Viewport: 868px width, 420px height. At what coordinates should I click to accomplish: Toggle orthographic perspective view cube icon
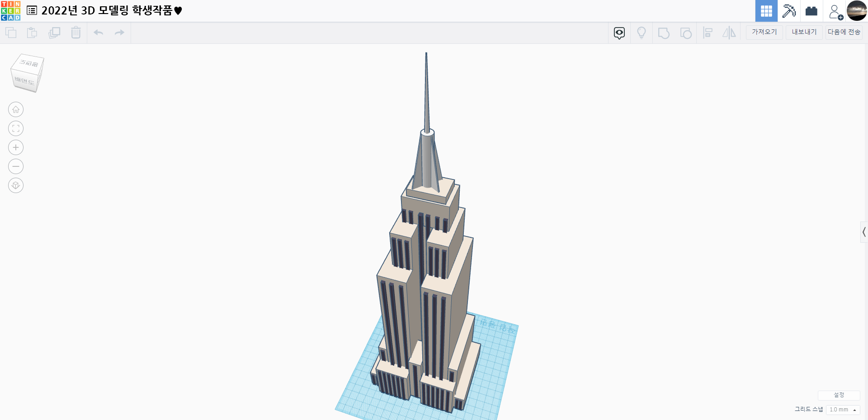coord(16,185)
